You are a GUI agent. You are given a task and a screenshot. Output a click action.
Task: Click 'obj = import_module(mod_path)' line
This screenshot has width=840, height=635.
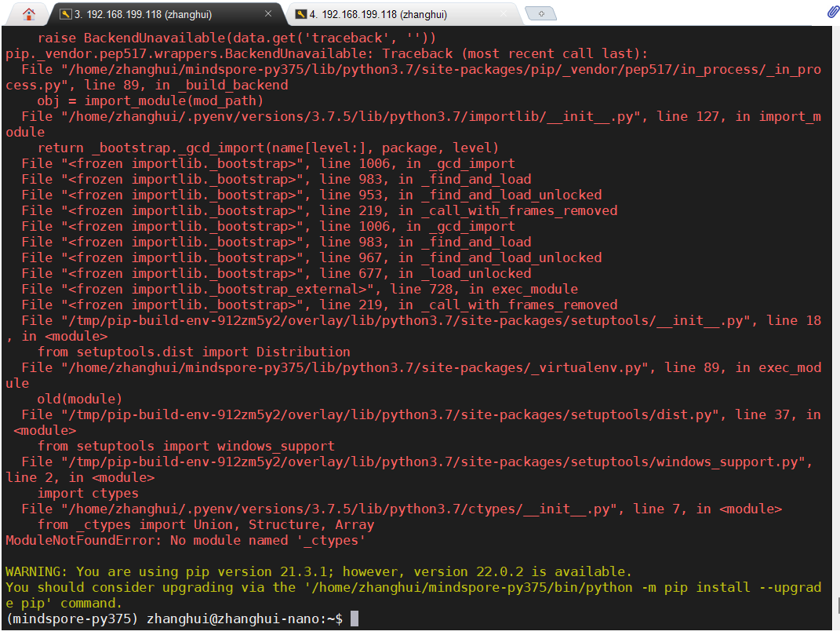coord(150,100)
